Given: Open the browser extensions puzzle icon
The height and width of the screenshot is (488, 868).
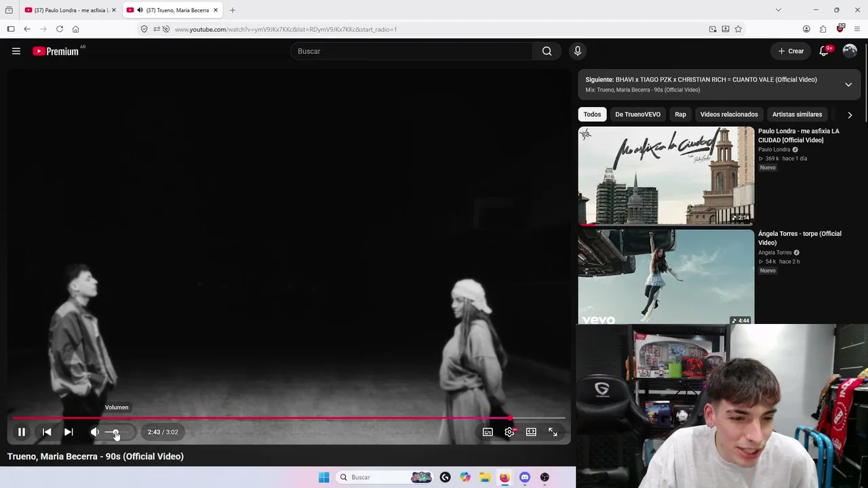Looking at the screenshot, I should (823, 29).
